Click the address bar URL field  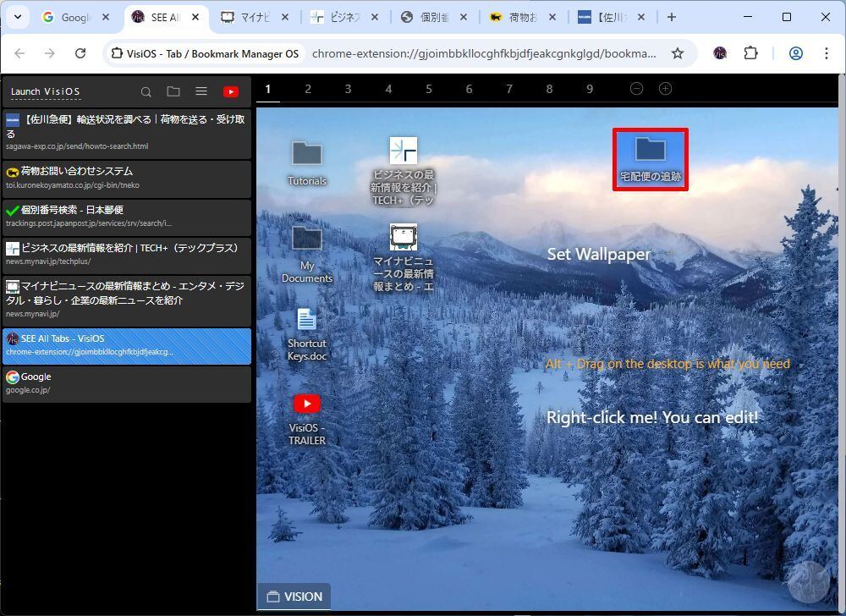tap(484, 53)
